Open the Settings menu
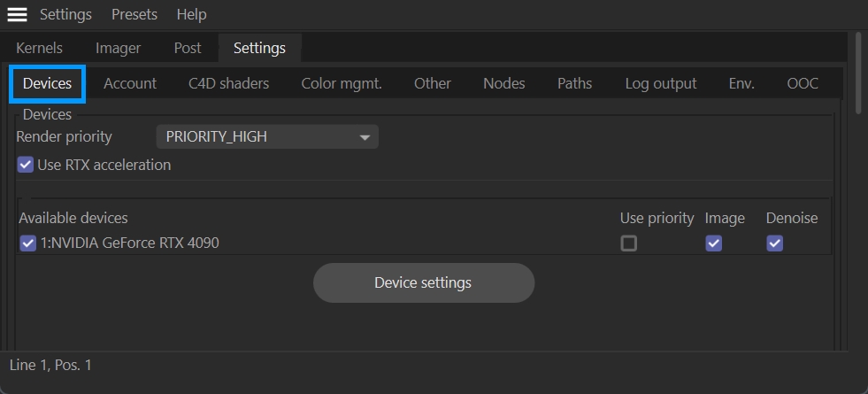Image resolution: width=868 pixels, height=394 pixels. point(65,15)
